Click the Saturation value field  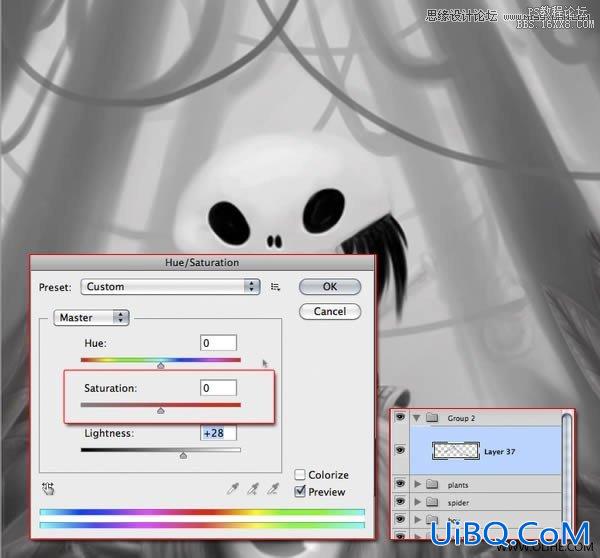click(x=218, y=388)
